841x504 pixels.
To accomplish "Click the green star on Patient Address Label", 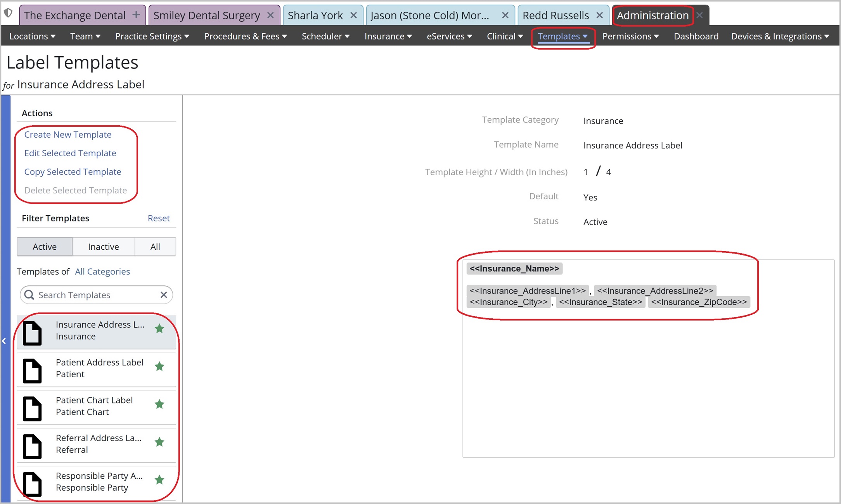I will click(x=159, y=366).
